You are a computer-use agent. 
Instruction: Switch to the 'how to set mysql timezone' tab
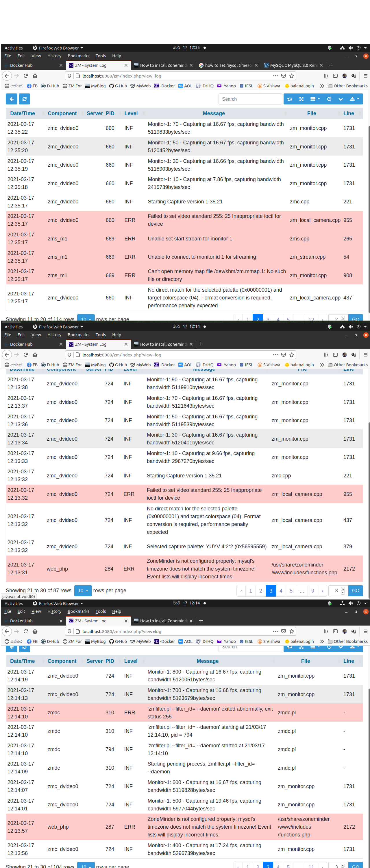[x=228, y=65]
